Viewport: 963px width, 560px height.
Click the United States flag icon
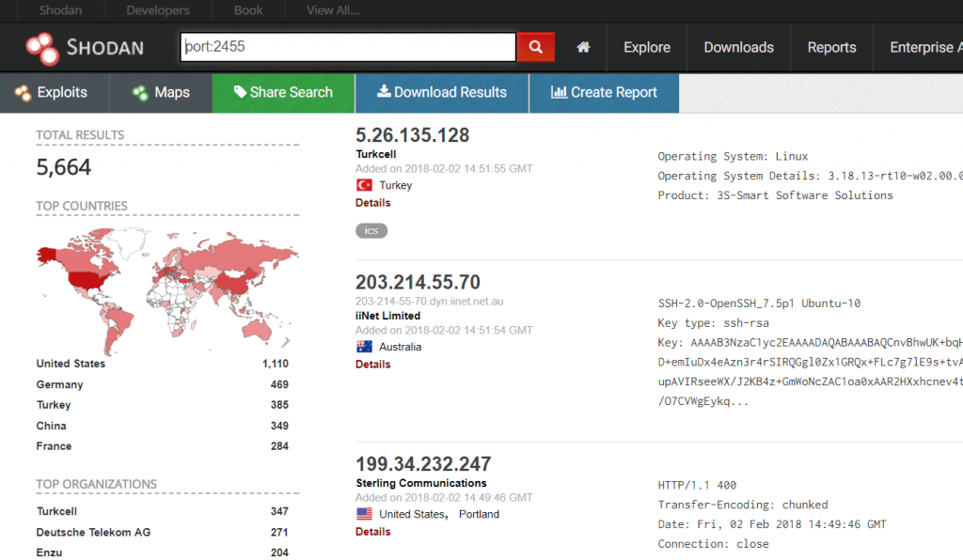click(x=364, y=514)
